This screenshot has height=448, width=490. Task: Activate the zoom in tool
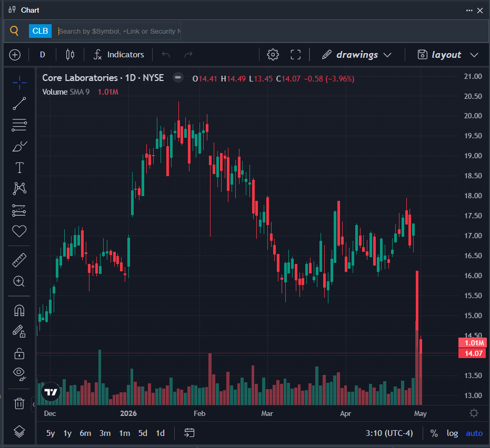pyautogui.click(x=19, y=281)
